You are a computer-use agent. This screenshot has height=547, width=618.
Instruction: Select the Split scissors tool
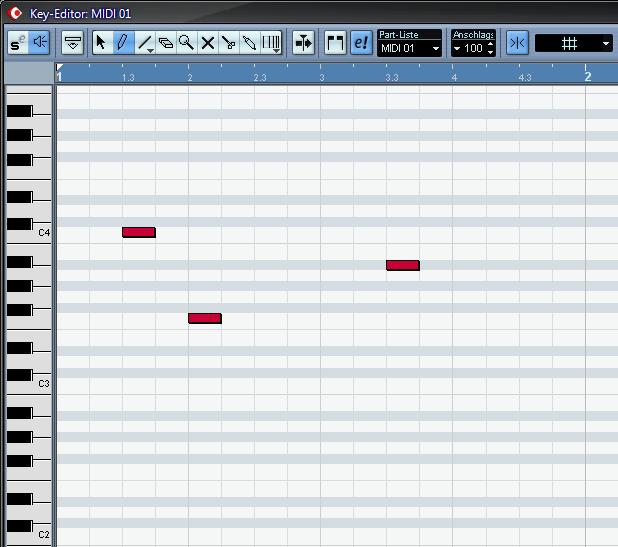click(x=228, y=43)
